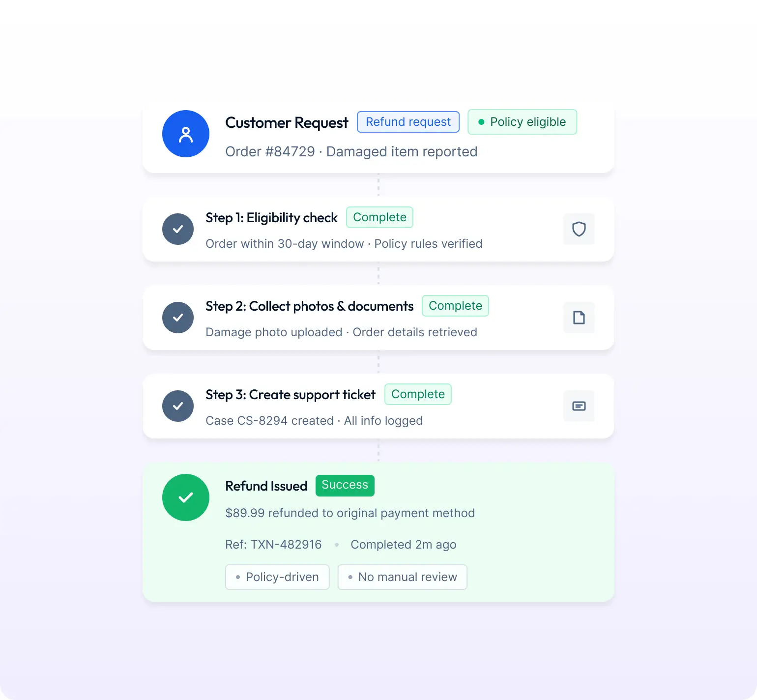Click Complete badge on Collect photos step

coord(455,306)
